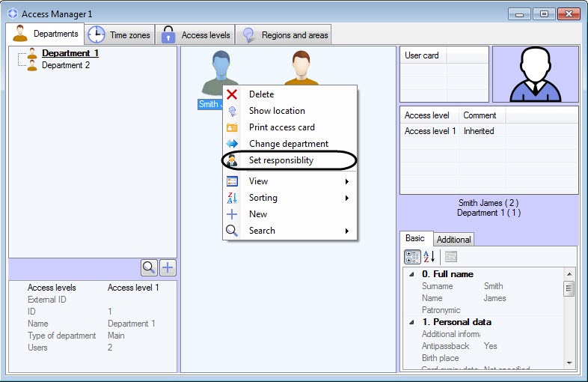The image size is (588, 382).
Task: Click the properties scrollbar down arrow
Action: 569,363
